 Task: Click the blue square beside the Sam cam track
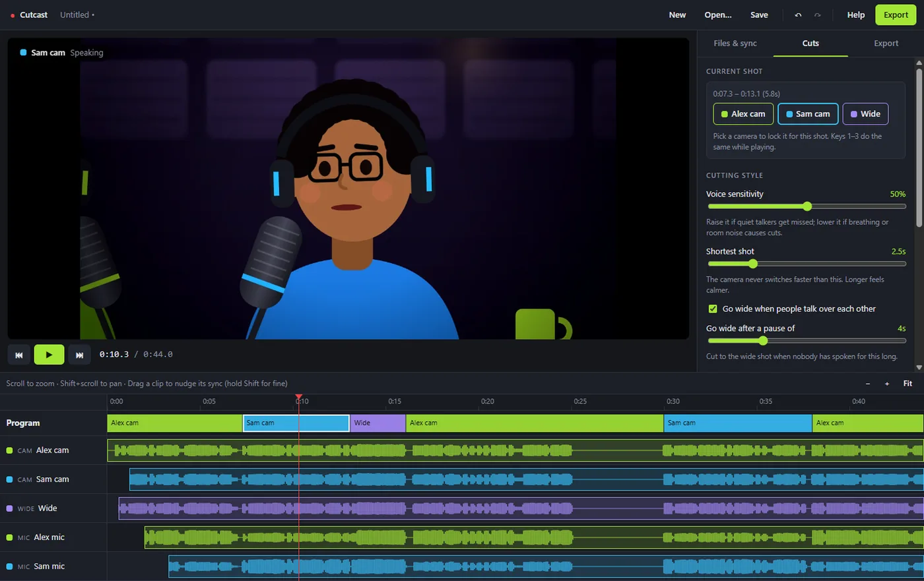coord(9,479)
